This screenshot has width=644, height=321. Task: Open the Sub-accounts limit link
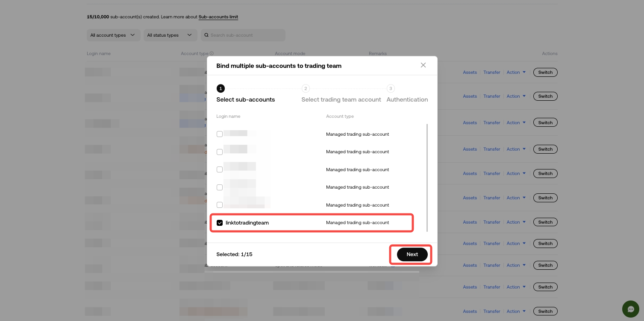coord(218,17)
